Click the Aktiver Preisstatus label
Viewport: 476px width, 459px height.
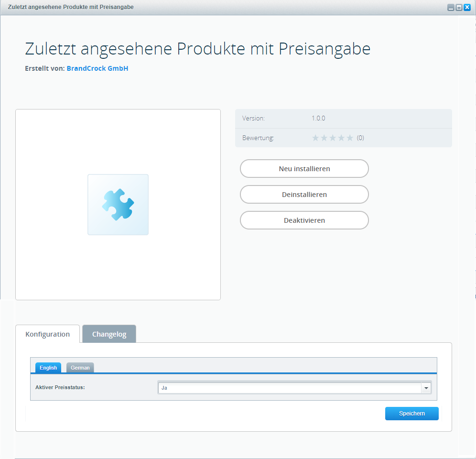coord(60,387)
